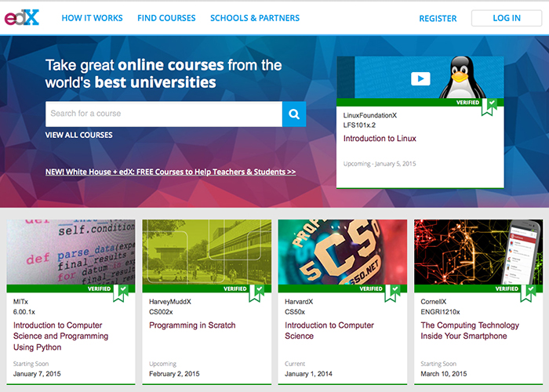This screenshot has width=549, height=392.
Task: Click View All Courses link
Action: pyautogui.click(x=78, y=135)
